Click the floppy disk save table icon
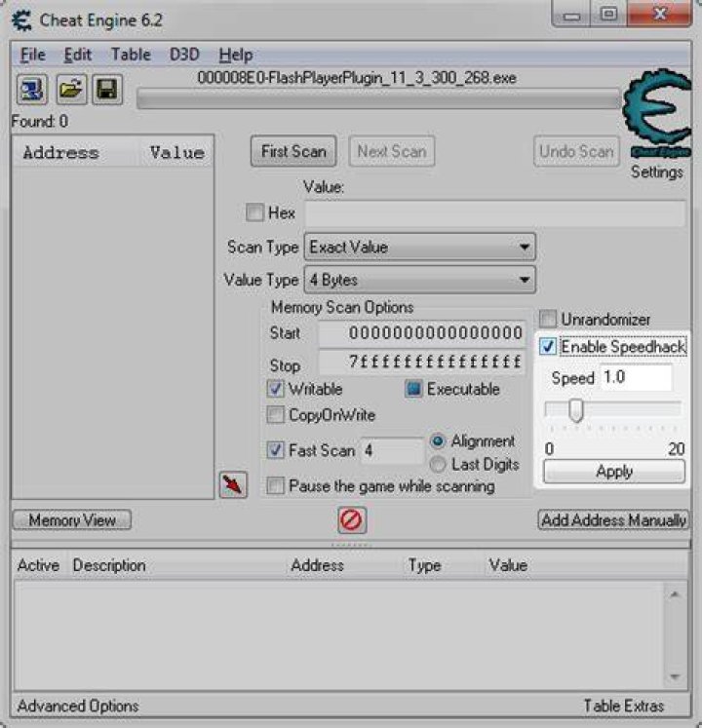Viewport: 702px width, 728px height. (107, 89)
